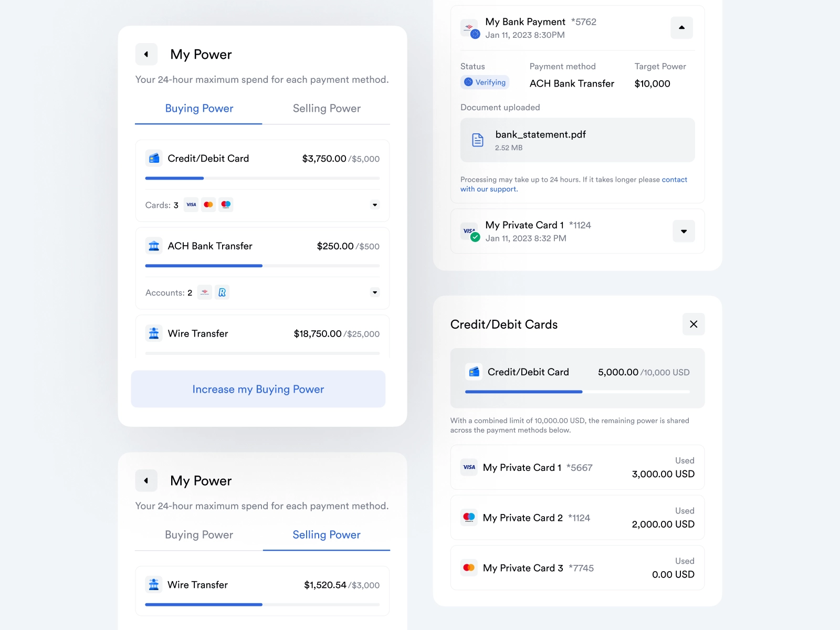Click the bank_statement.pdf document icon

pos(478,140)
